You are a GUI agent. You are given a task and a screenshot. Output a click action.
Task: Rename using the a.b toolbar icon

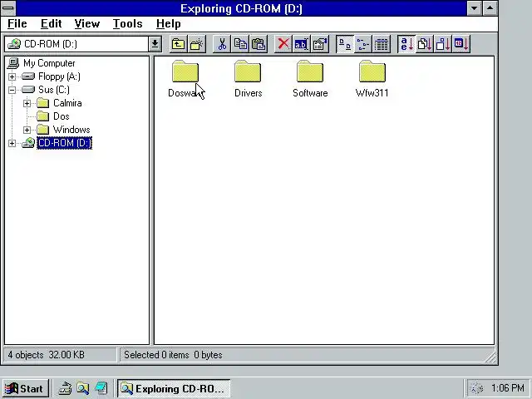(301, 44)
